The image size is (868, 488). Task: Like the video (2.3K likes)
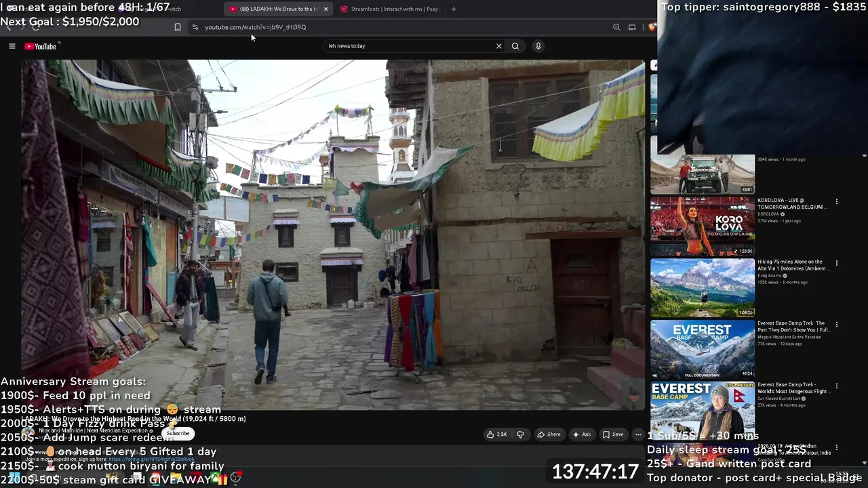coord(497,434)
